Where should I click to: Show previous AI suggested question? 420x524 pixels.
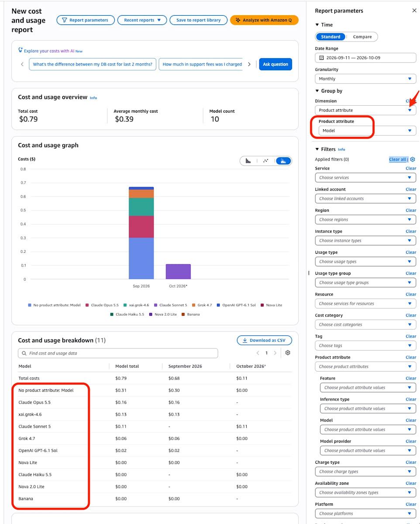23,64
